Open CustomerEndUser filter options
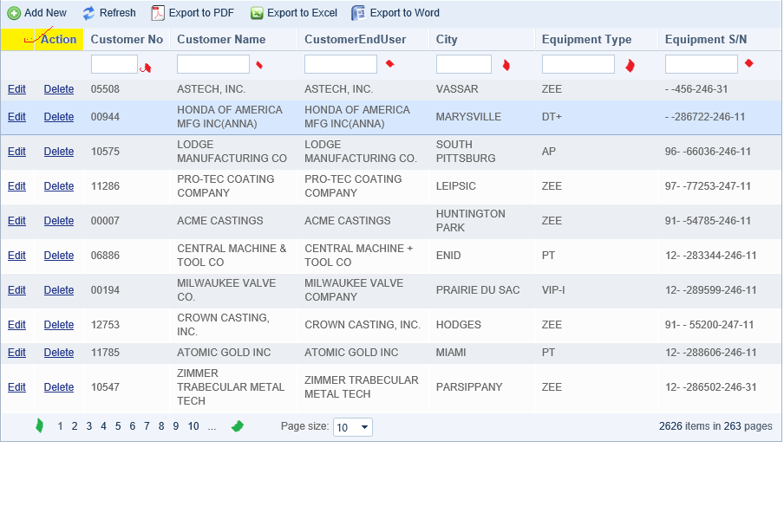784x532 pixels. [x=390, y=63]
